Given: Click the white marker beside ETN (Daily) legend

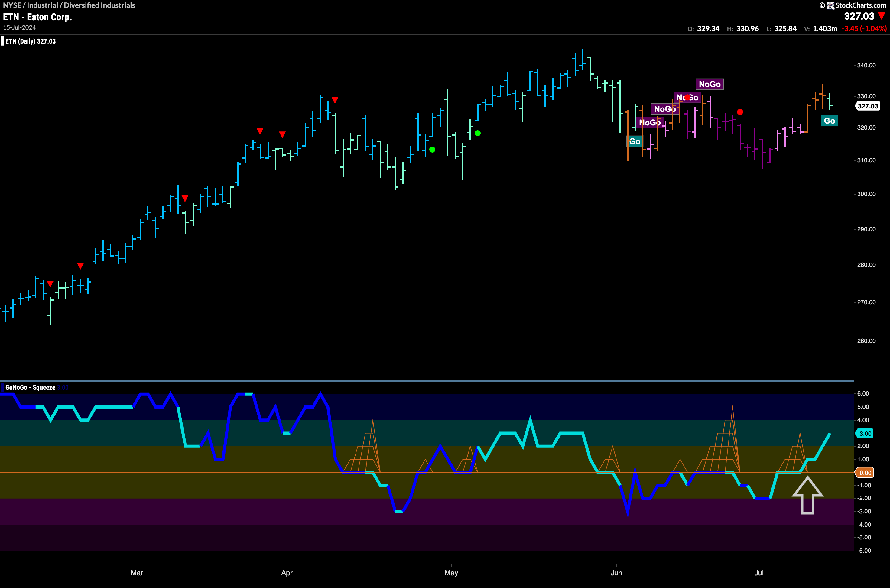Looking at the screenshot, I should pos(3,41).
